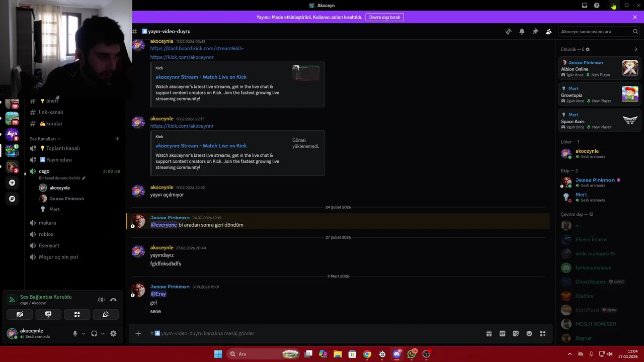644x362 pixels.
Task: Open the Threads icon in channel header
Action: (x=508, y=31)
